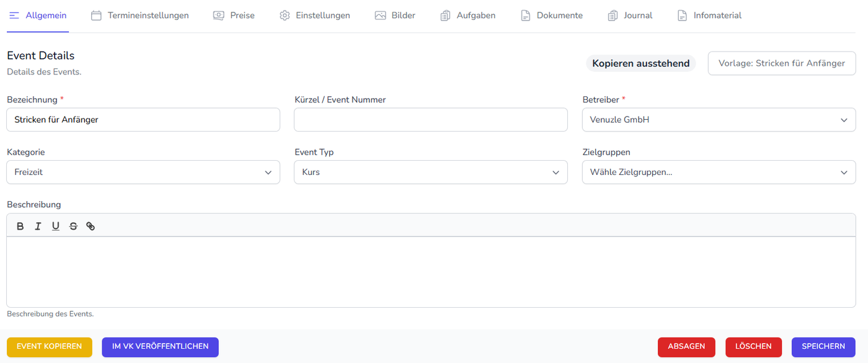
Task: Insert a link in the description
Action: [91, 226]
